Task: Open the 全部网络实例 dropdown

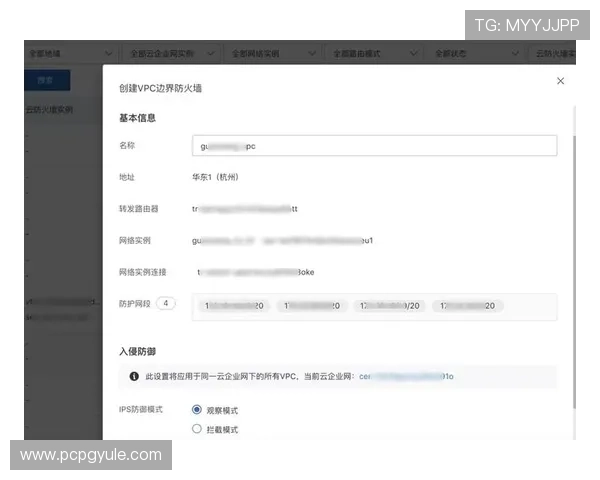Action: point(273,53)
